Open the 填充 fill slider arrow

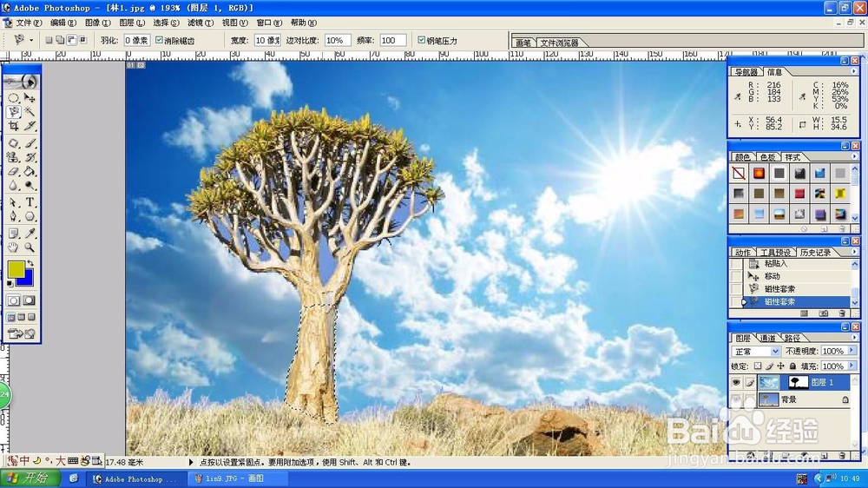pyautogui.click(x=852, y=366)
